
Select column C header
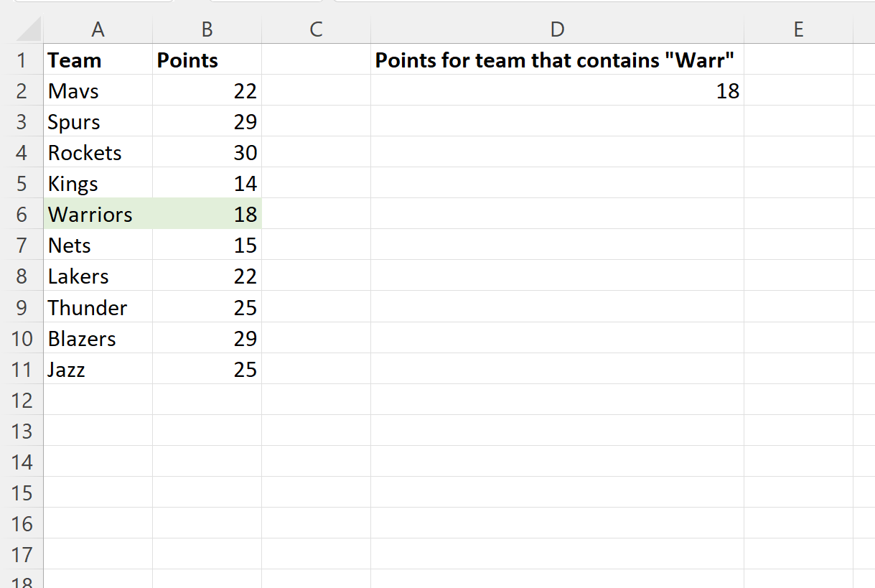(316, 29)
